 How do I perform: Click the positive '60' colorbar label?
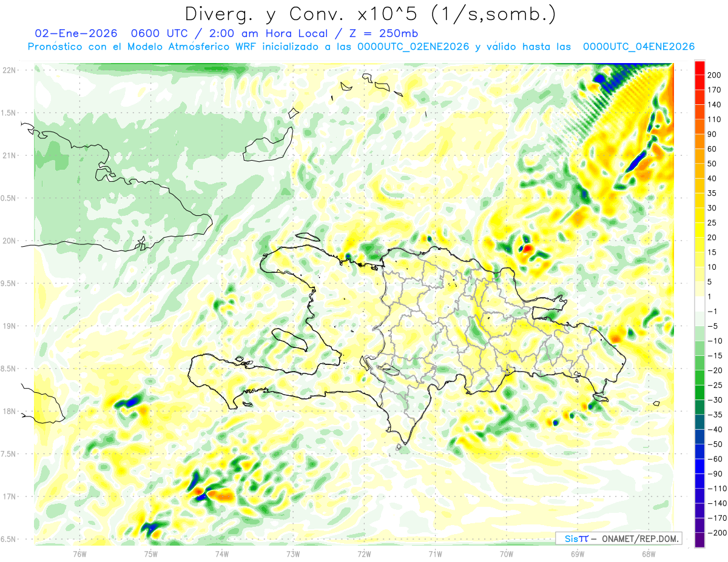[x=713, y=149]
